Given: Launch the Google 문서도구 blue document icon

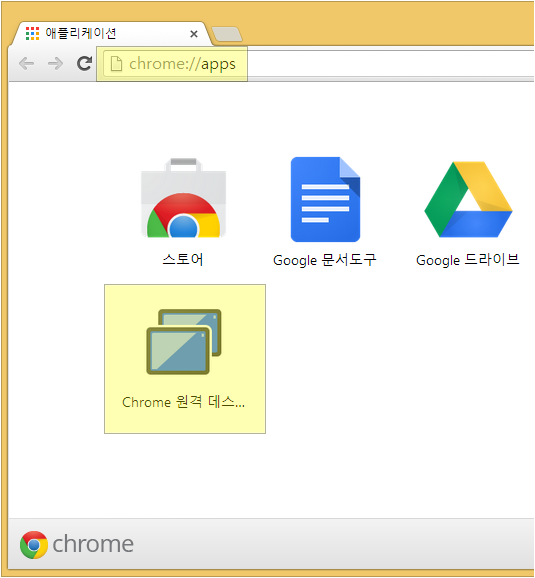Looking at the screenshot, I should [325, 199].
